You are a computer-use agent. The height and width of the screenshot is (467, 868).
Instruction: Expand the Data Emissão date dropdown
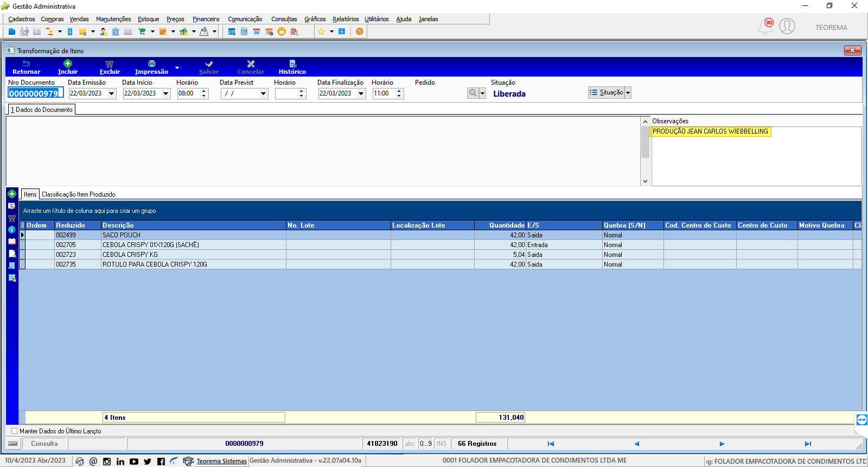[x=112, y=93]
